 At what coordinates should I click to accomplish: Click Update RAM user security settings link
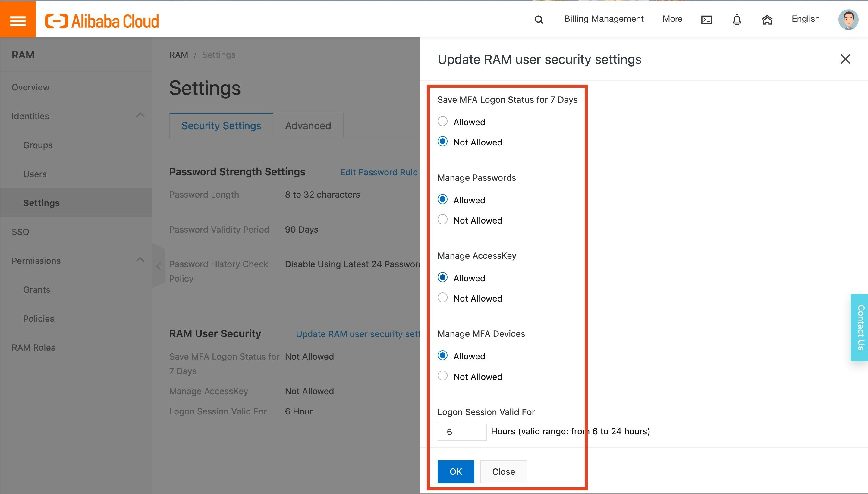coord(358,334)
